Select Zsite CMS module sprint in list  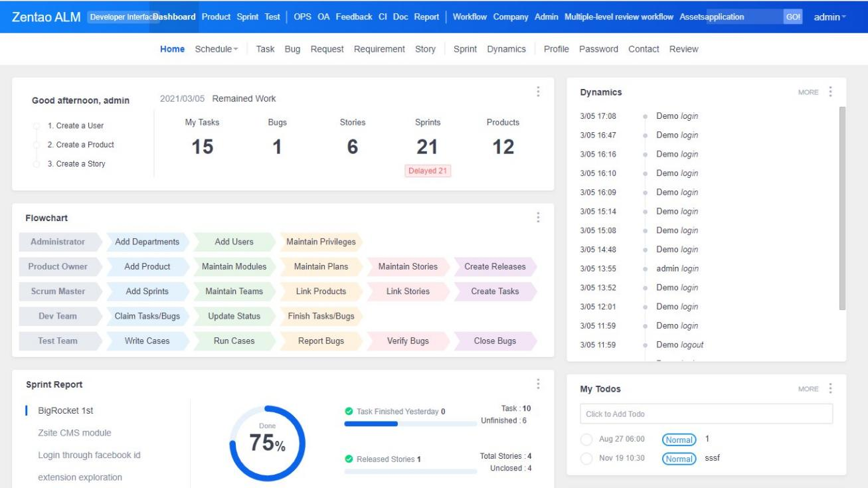tap(74, 433)
